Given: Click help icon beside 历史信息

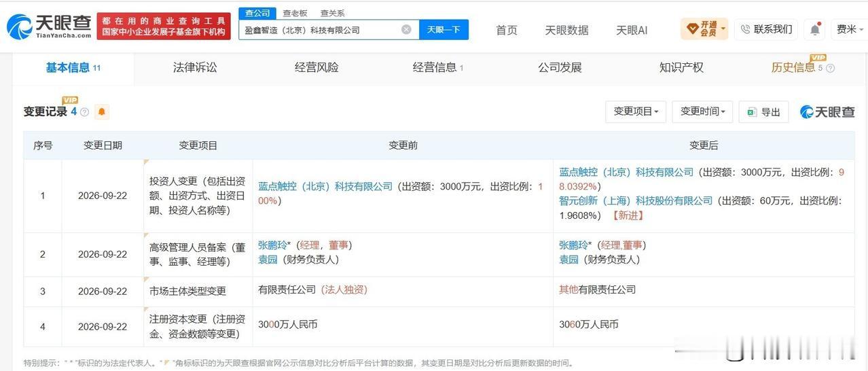Looking at the screenshot, I should coord(830,68).
